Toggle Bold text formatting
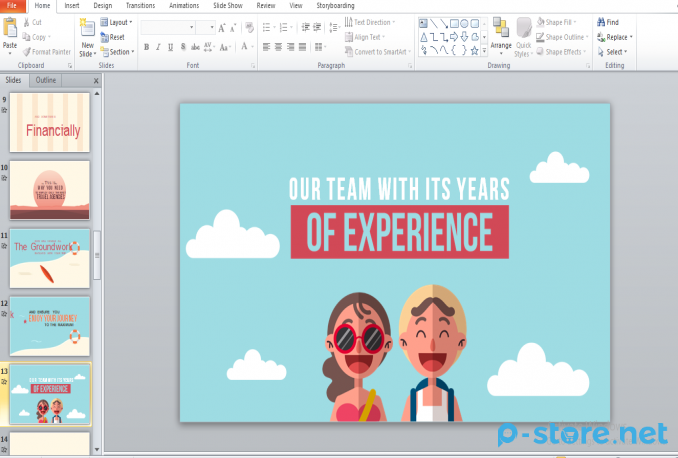The width and height of the screenshot is (678, 458). pyautogui.click(x=146, y=47)
